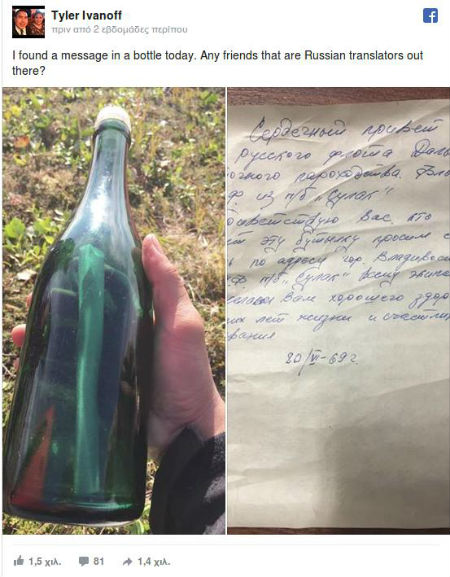The width and height of the screenshot is (450, 577).
Task: Open Tyler Ivanoff's profile picture
Action: click(x=28, y=22)
